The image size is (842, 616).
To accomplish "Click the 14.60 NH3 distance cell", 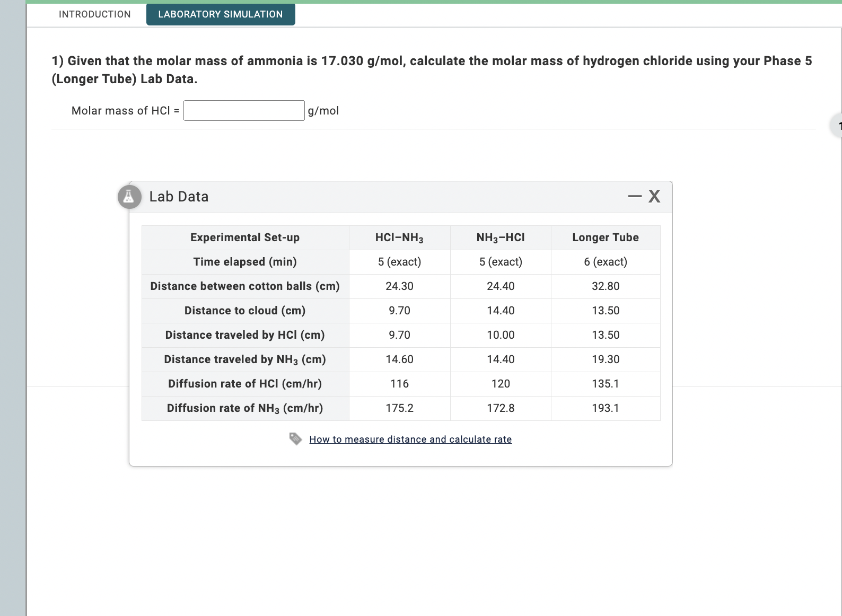I will [x=399, y=359].
